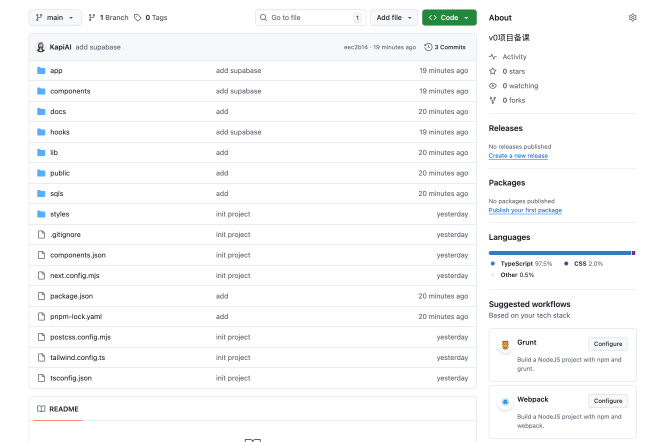Click the app folder icon
The width and height of the screenshot is (667, 442).
coord(41,70)
